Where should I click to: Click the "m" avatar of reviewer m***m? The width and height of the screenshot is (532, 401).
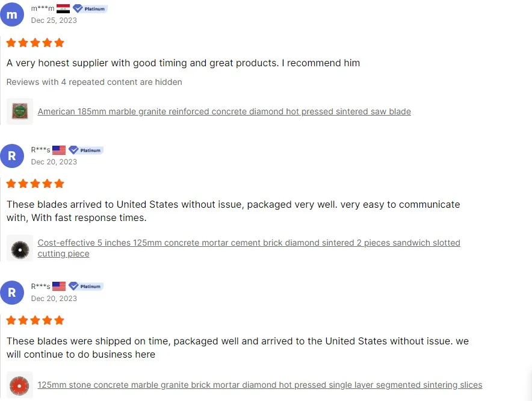12,14
